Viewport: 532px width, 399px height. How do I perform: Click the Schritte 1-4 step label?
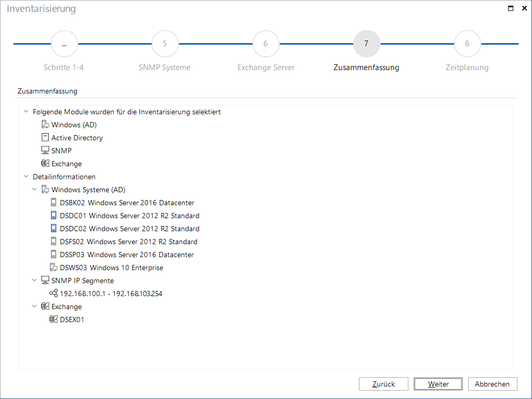click(x=64, y=68)
